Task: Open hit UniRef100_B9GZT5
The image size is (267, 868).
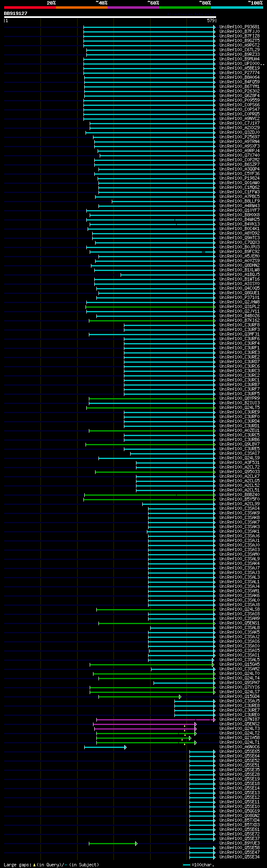Action: (x=239, y=41)
